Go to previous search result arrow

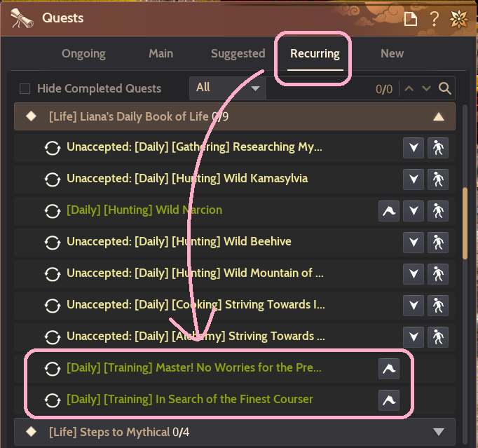(x=410, y=88)
